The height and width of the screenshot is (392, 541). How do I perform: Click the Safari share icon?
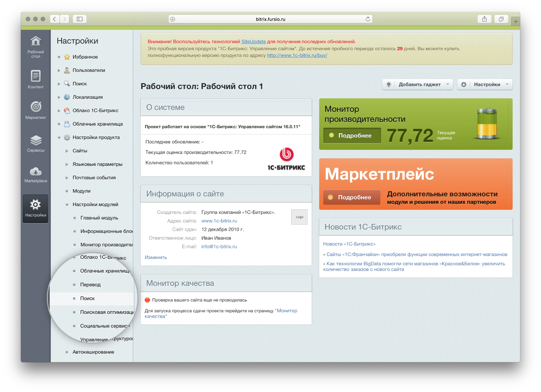[x=484, y=19]
